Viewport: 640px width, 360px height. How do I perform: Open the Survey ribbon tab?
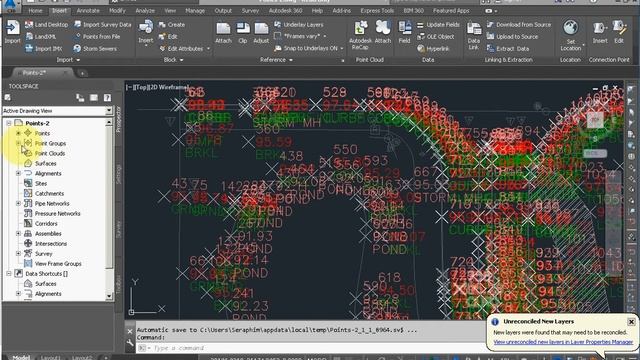point(250,11)
